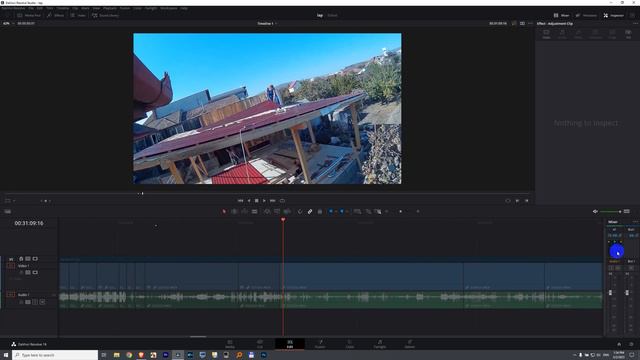Open the Playback menu
This screenshot has height=360, width=640.
[x=110, y=8]
